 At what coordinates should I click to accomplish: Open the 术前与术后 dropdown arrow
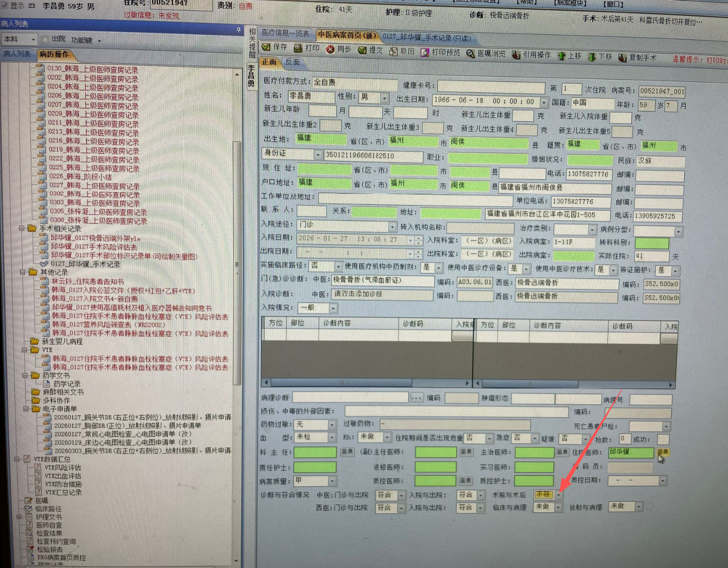(558, 495)
